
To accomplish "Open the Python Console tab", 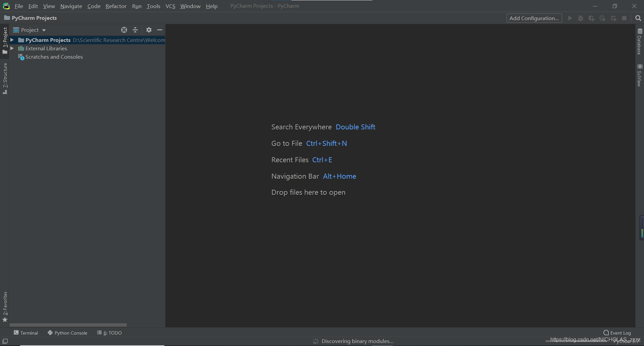I will (67, 333).
